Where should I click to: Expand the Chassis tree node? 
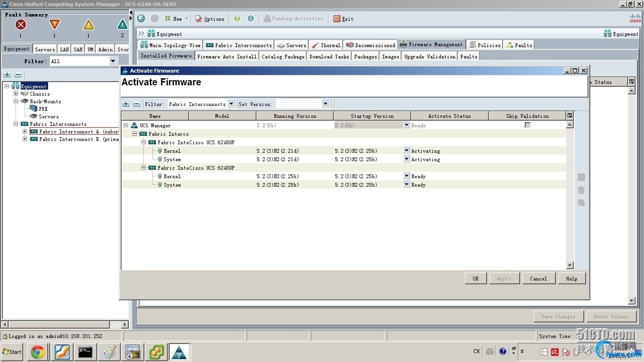point(16,93)
